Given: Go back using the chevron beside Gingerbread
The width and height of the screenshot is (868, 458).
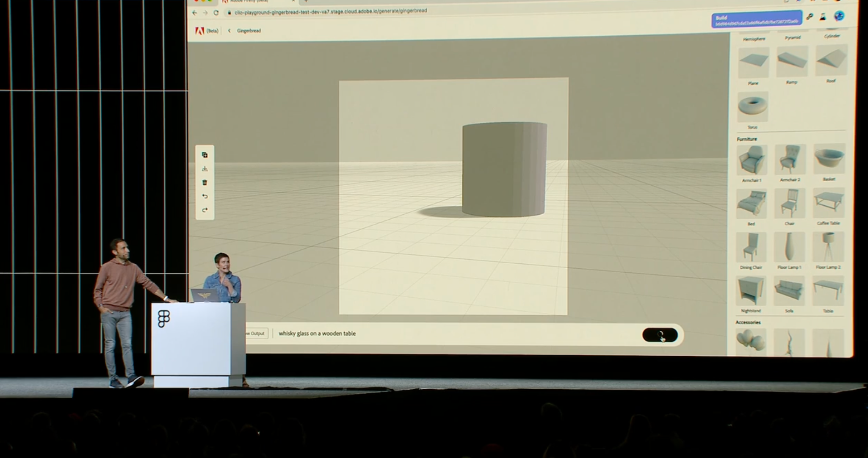Looking at the screenshot, I should [x=229, y=31].
